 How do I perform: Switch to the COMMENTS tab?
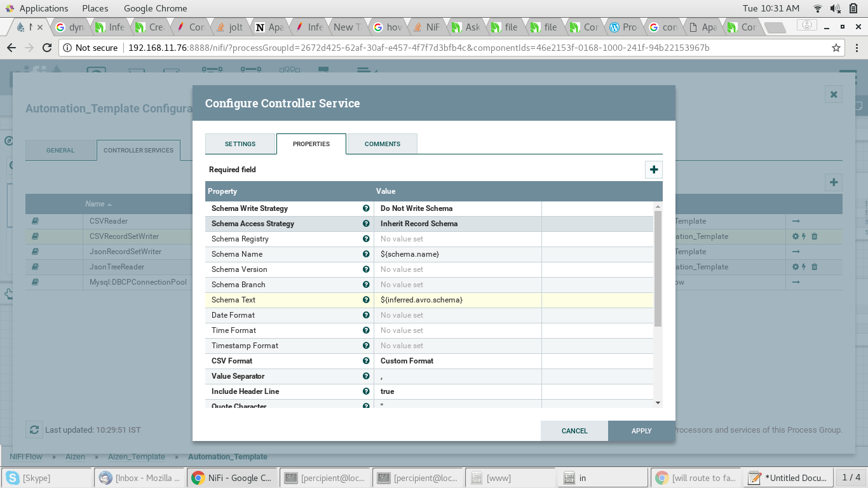click(382, 144)
